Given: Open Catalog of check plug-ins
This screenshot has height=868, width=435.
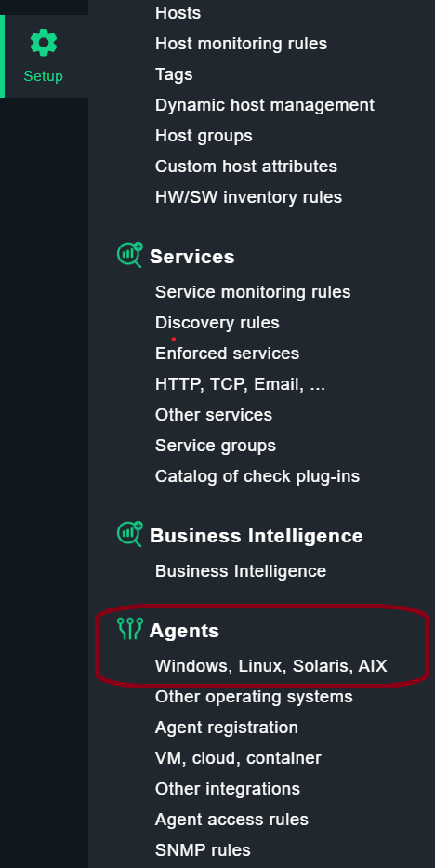Looking at the screenshot, I should pyautogui.click(x=257, y=476).
